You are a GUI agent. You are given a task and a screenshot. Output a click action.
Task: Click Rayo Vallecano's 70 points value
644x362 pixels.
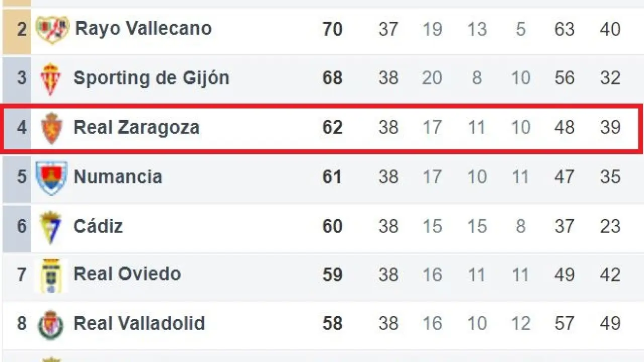[x=333, y=29]
